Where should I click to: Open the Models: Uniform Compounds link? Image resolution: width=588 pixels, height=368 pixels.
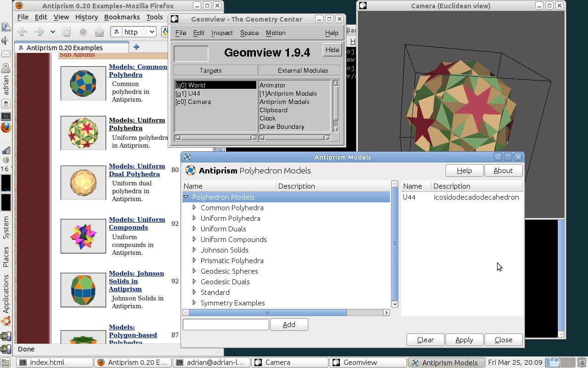137,223
